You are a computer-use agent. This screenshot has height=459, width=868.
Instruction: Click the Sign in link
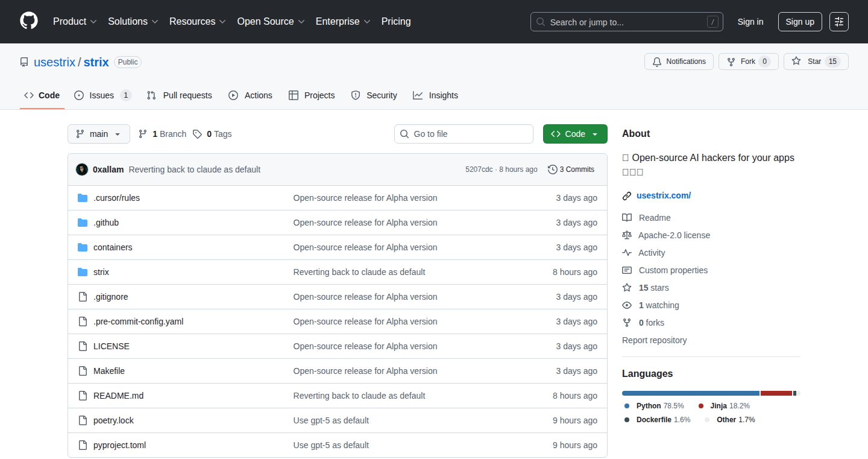tap(750, 22)
